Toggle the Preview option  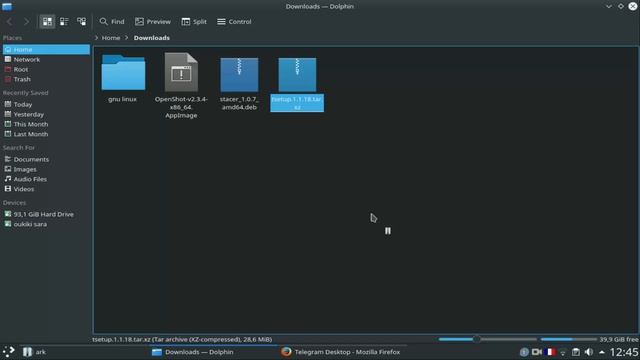tap(153, 22)
